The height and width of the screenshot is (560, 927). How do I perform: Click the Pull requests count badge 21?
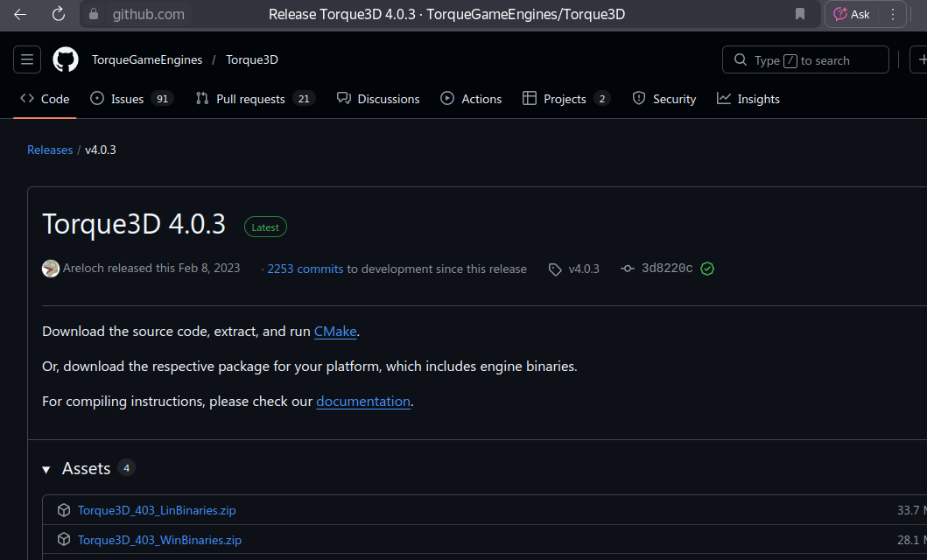coord(304,99)
